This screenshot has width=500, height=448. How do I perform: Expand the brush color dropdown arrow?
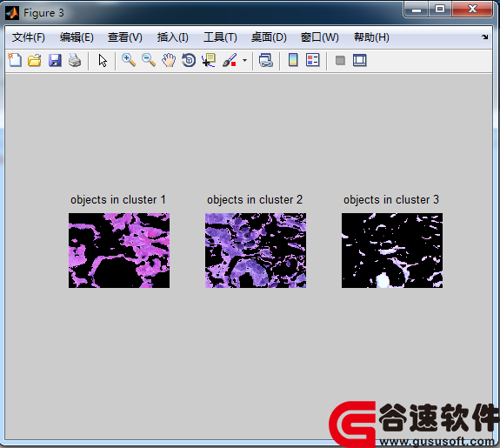pyautogui.click(x=244, y=60)
